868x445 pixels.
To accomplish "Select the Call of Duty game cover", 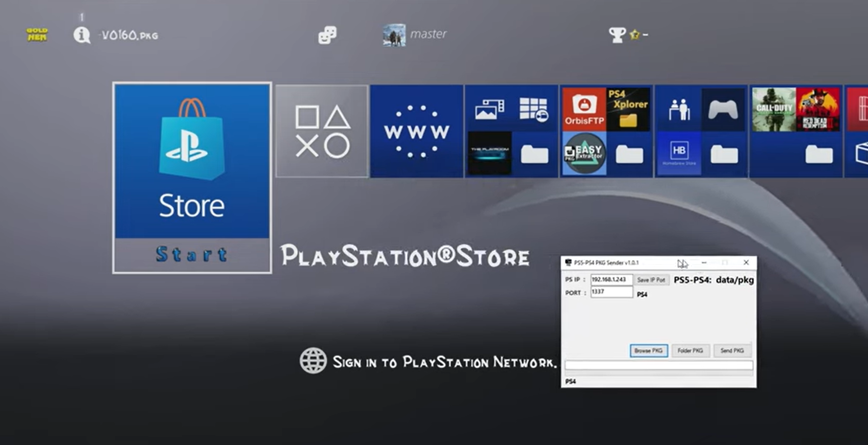I will 774,109.
